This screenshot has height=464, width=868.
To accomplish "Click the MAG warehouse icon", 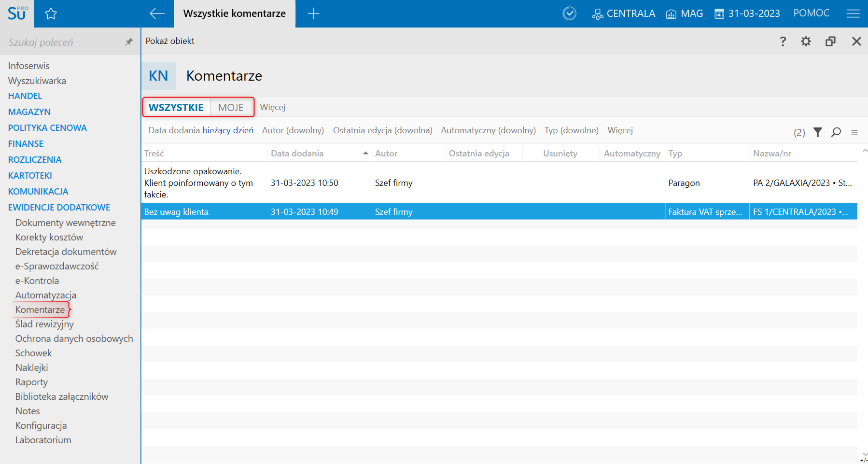I will (x=671, y=14).
